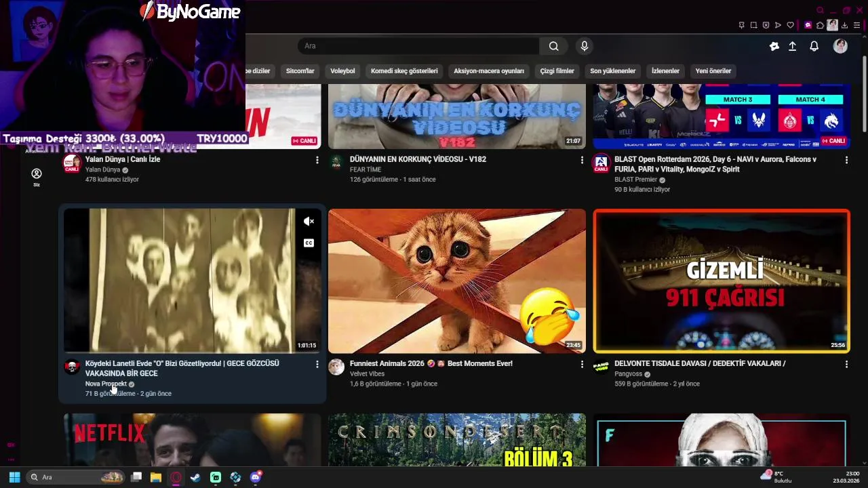The width and height of the screenshot is (868, 488).
Task: Open the Windows Start button
Action: [x=14, y=477]
